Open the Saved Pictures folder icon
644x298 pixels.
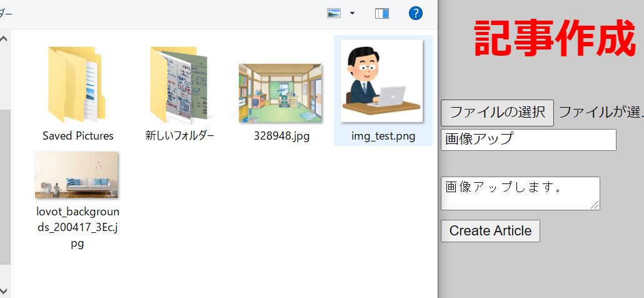[x=77, y=85]
